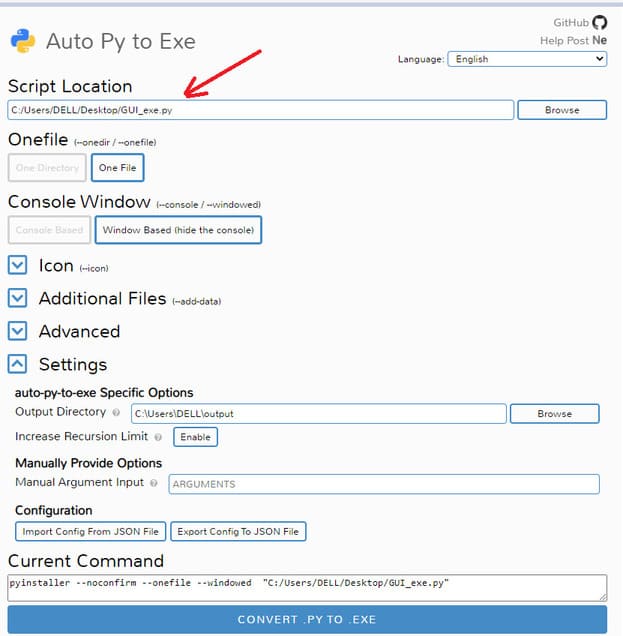This screenshot has width=623, height=636.
Task: Expand the Icon section chevron
Action: click(17, 265)
